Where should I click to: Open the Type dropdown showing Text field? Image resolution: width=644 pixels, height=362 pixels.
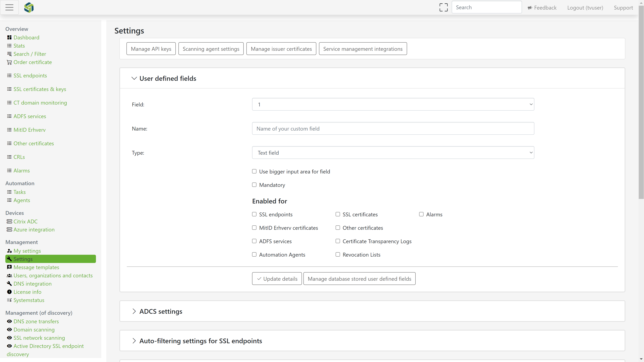393,153
